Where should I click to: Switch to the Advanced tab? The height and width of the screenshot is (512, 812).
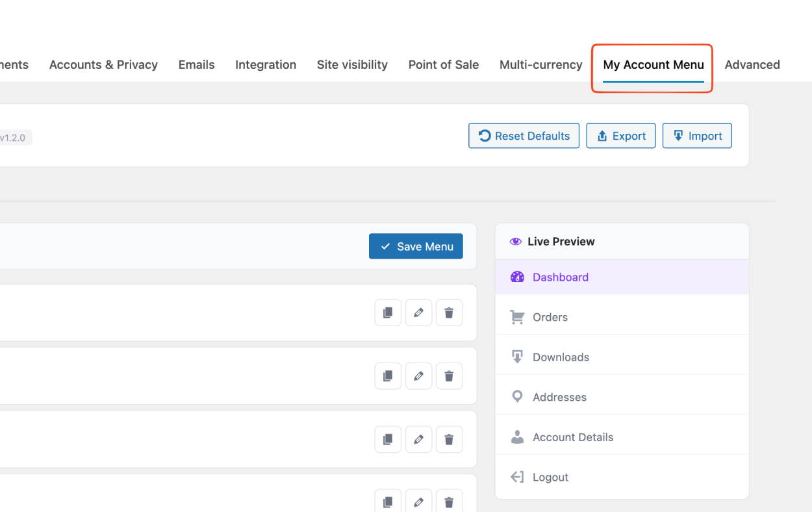(752, 64)
